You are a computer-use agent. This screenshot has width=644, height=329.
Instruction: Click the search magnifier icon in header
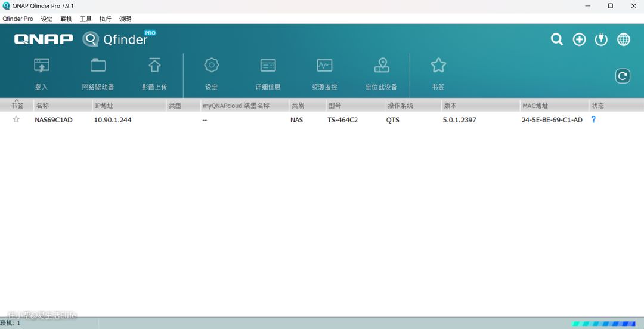click(557, 39)
